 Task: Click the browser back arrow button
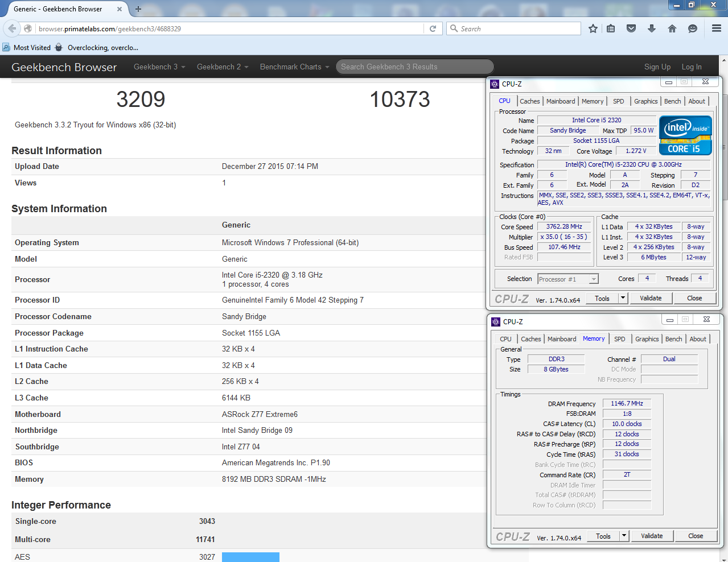click(x=12, y=28)
